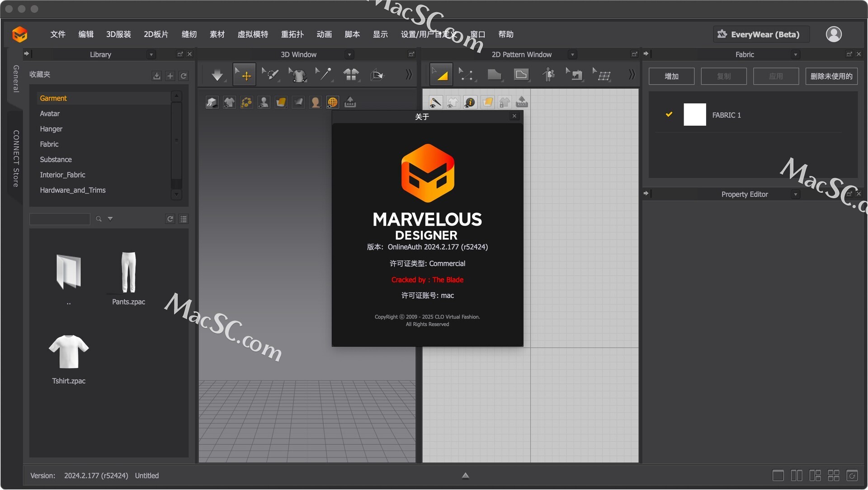The height and width of the screenshot is (490, 868).
Task: Click the yellow fabric surface icon in 3D
Action: (x=281, y=103)
